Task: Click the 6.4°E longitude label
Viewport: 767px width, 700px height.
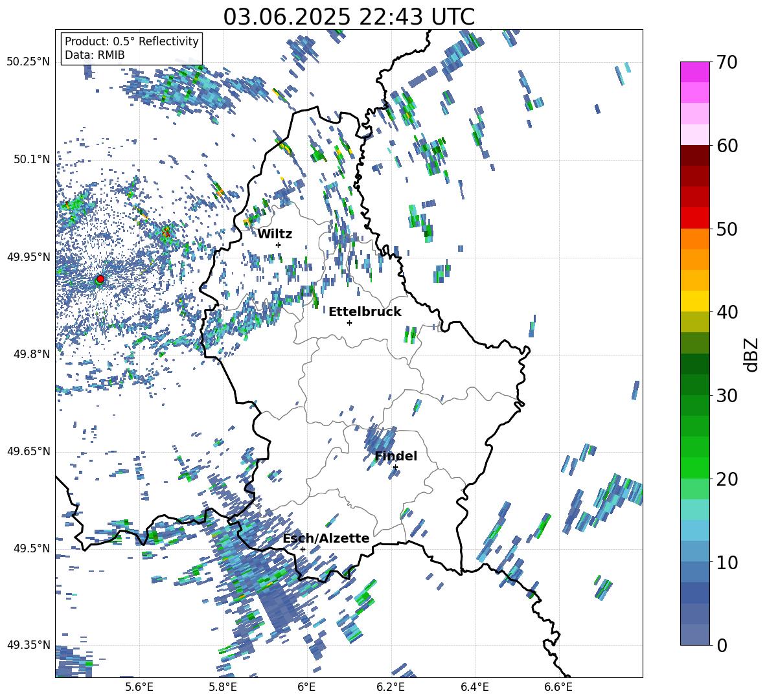Action: 474,687
